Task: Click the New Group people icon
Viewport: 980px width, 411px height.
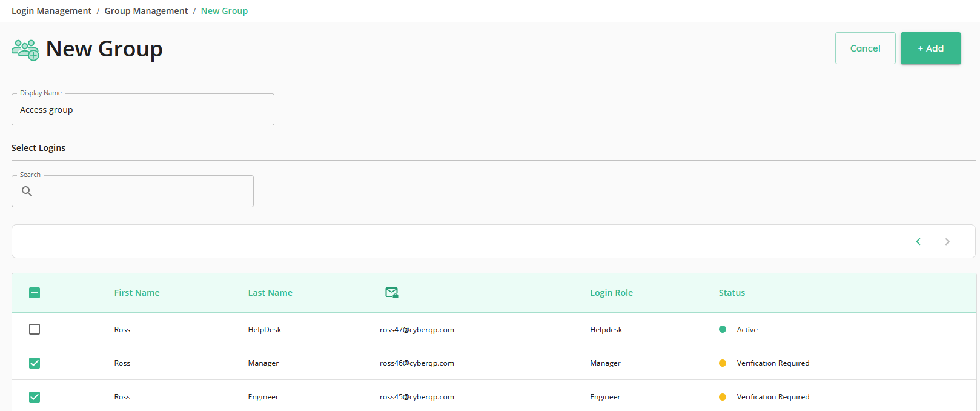Action: tap(25, 50)
